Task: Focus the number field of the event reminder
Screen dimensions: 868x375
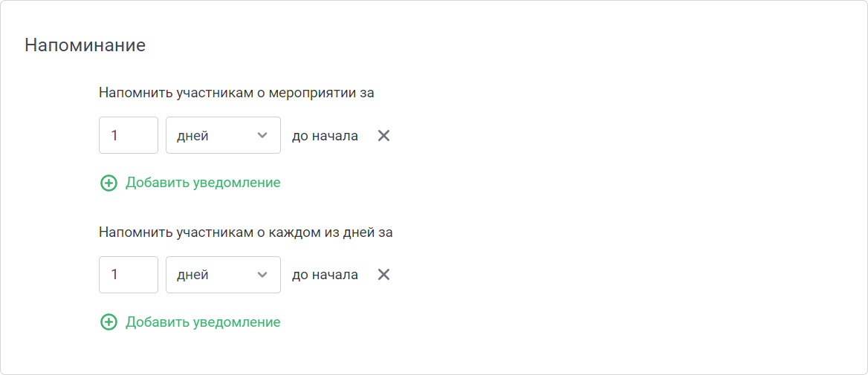Action: (129, 135)
